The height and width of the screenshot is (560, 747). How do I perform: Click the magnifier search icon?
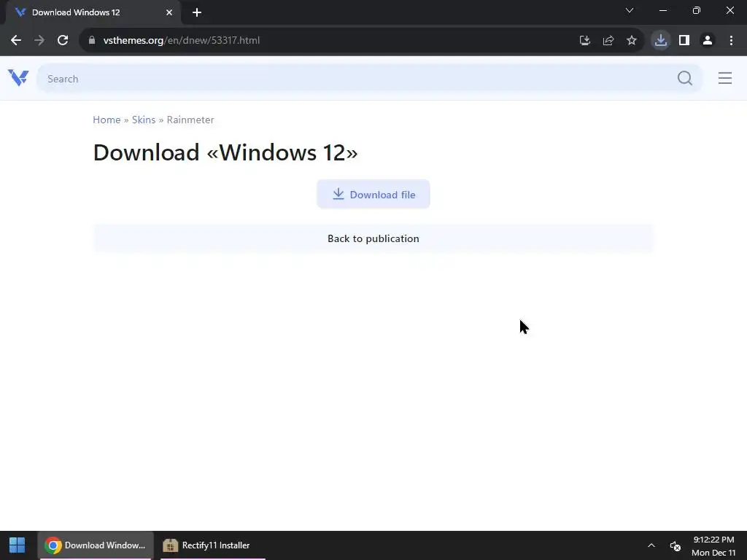pyautogui.click(x=684, y=78)
